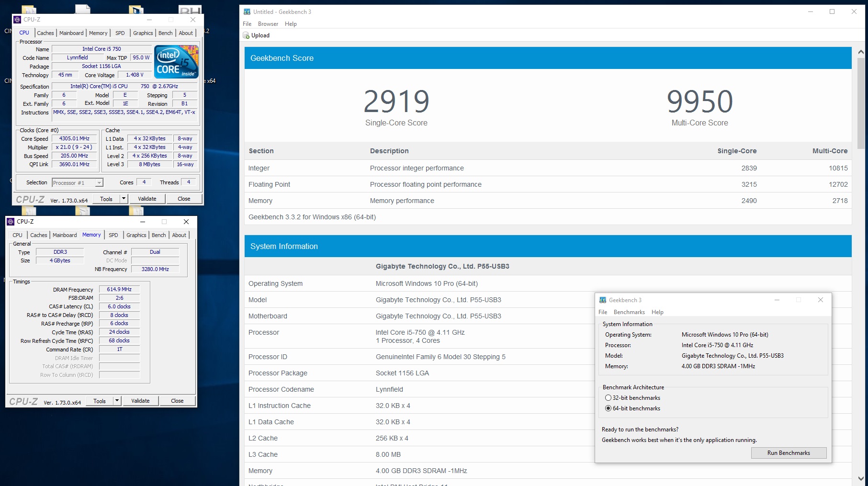The height and width of the screenshot is (486, 868).
Task: Click the Geekbench Score section header
Action: [548, 58]
